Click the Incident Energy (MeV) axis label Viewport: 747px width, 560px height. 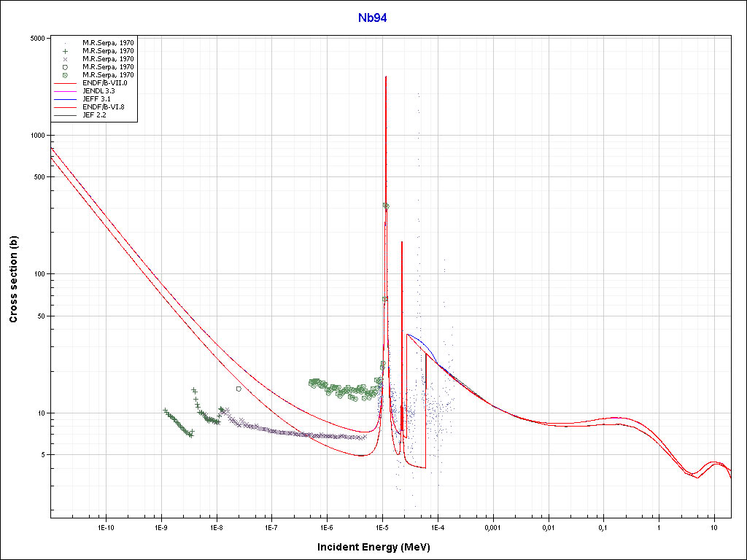379,547
